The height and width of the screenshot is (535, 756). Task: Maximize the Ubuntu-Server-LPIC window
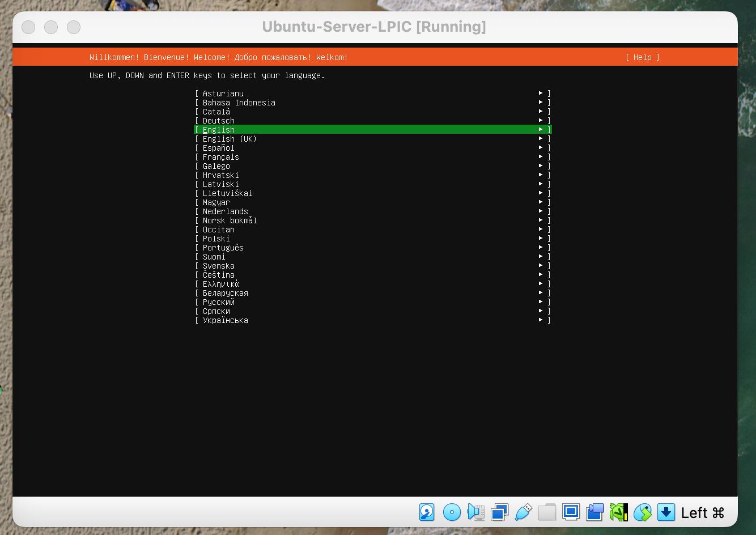[x=74, y=27]
